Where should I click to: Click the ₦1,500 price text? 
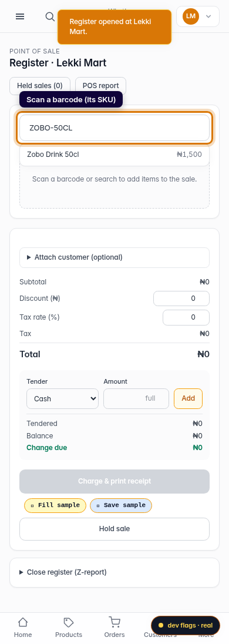189,155
